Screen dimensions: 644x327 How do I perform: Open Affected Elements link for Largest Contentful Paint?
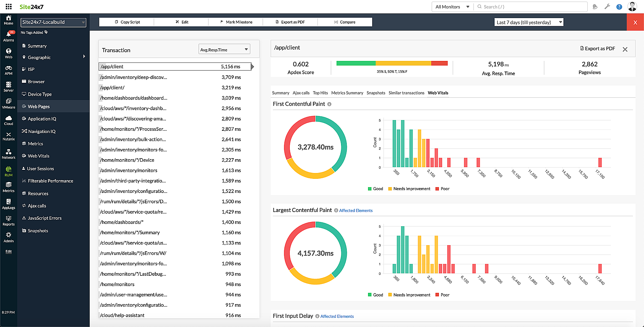(355, 210)
